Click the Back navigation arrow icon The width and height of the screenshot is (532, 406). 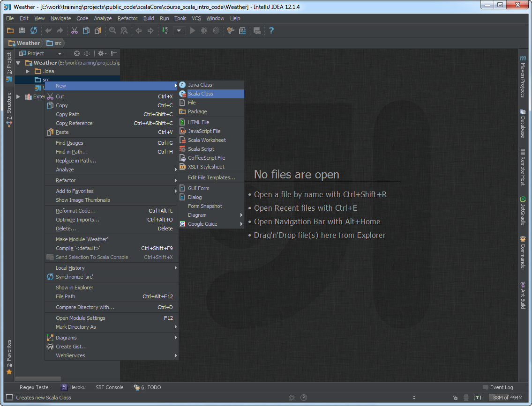point(139,30)
